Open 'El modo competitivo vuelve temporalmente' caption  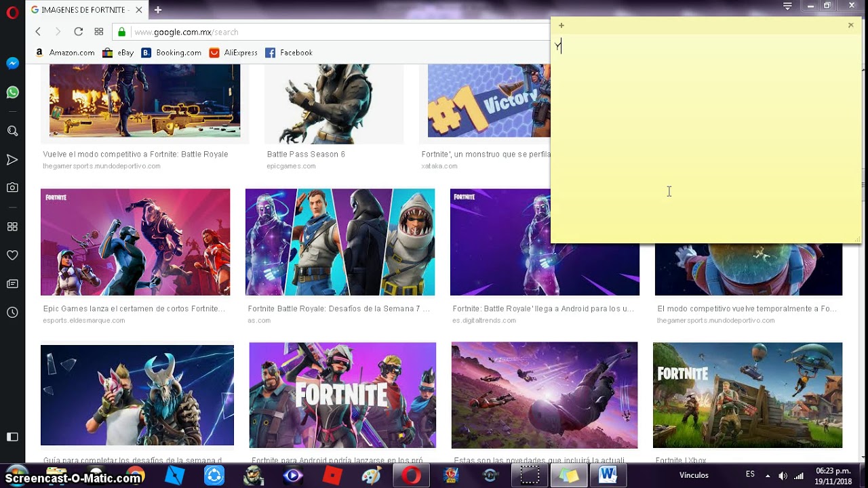[x=747, y=309]
